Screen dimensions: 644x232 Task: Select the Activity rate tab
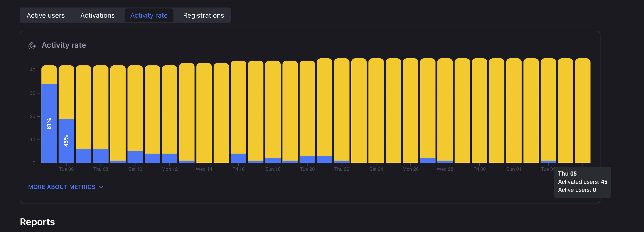click(x=149, y=15)
